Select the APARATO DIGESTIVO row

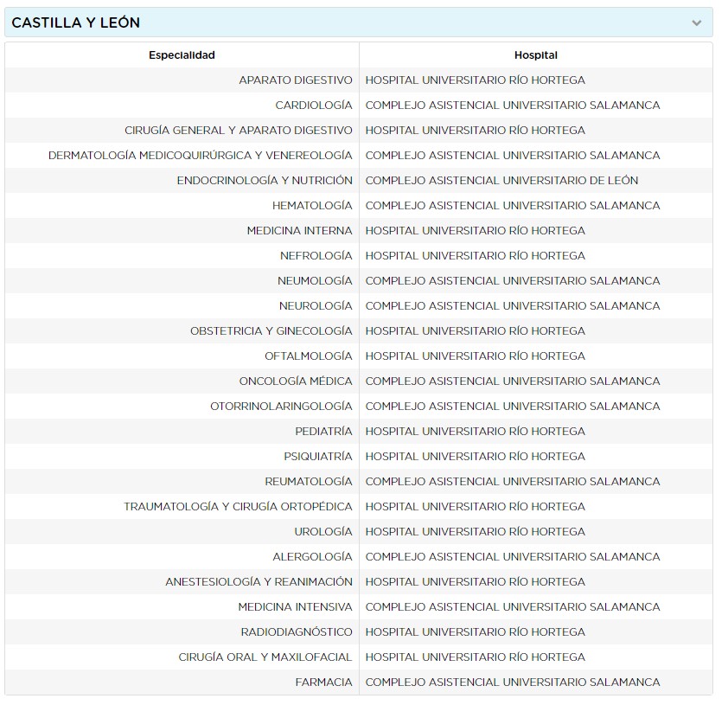point(298,80)
